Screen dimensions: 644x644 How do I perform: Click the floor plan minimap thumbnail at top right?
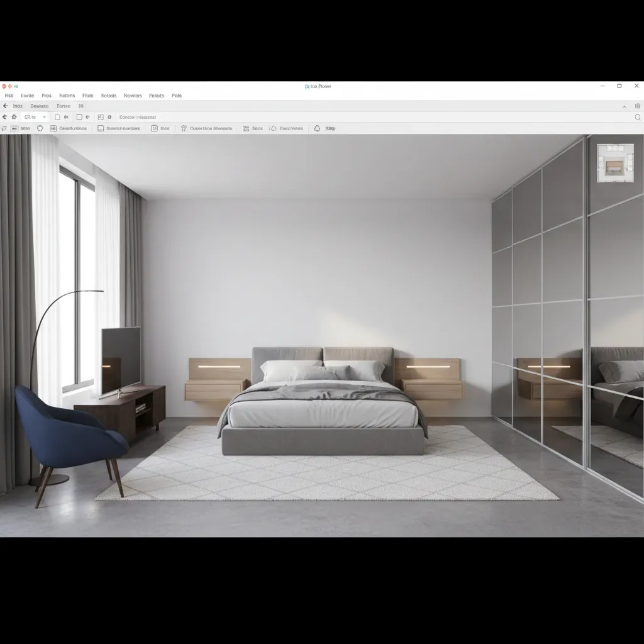[614, 164]
